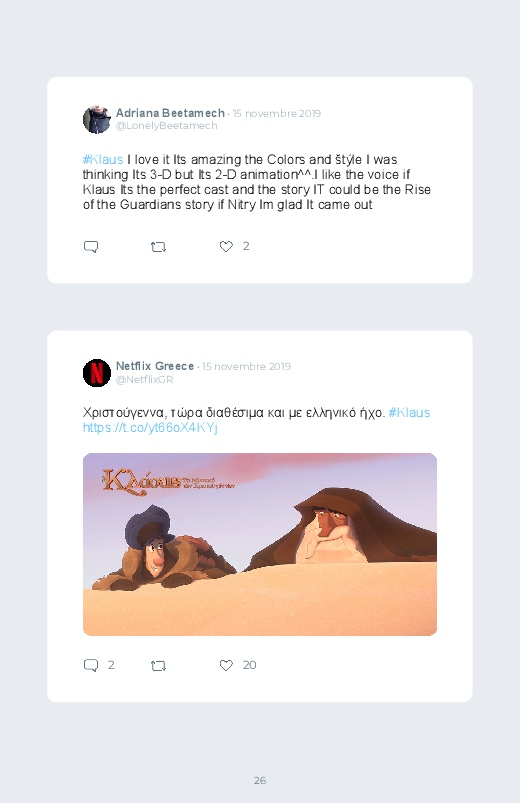Open Adriana Beetamech's profile avatar

click(x=97, y=119)
